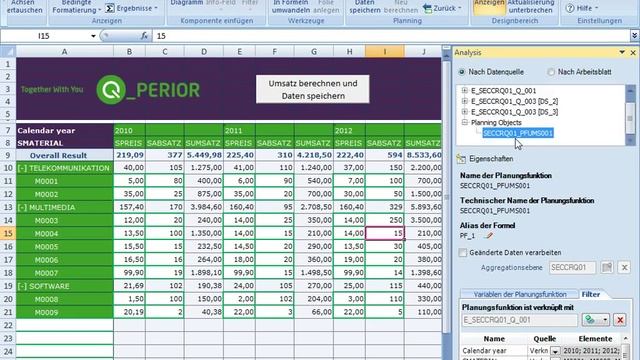The width and height of the screenshot is (640, 360).
Task: Click the 2011 year header cell
Action: pyautogui.click(x=239, y=131)
